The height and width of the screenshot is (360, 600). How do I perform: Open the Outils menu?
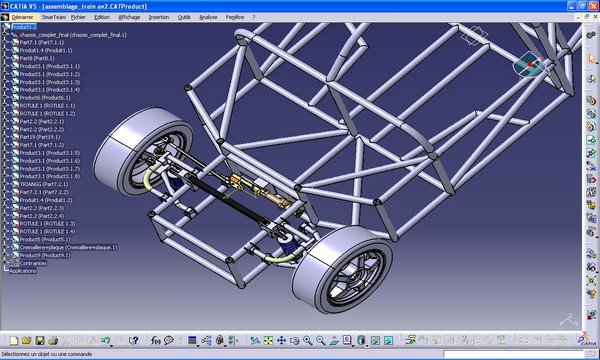(x=184, y=17)
